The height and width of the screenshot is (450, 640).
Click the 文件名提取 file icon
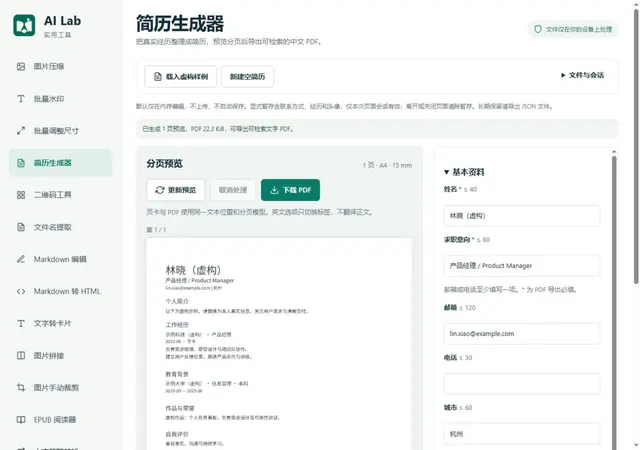click(21, 227)
